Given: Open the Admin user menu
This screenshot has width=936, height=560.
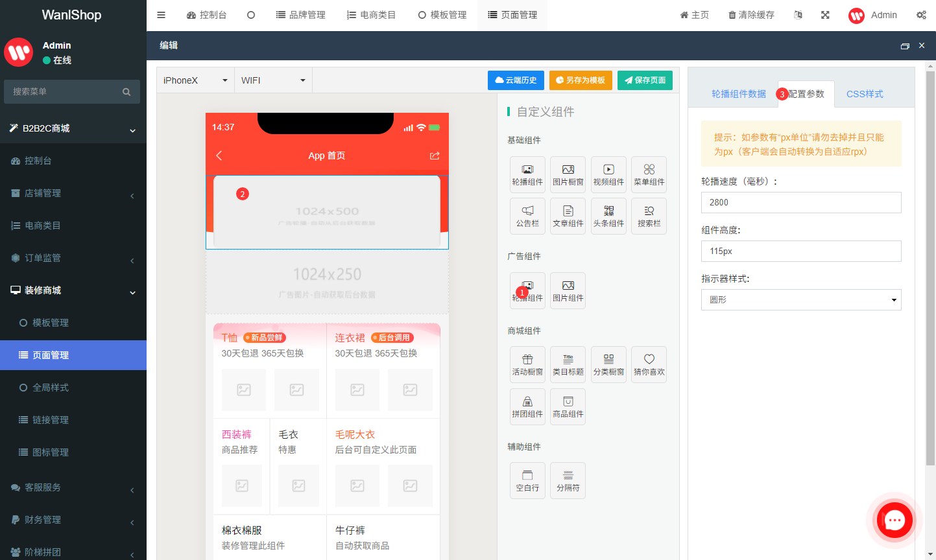Looking at the screenshot, I should coord(872,15).
